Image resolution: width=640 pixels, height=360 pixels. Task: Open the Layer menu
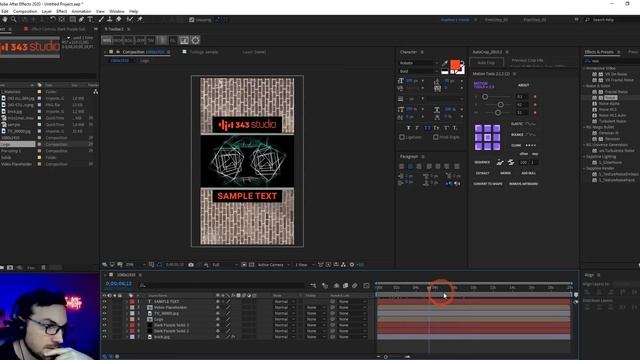(x=47, y=11)
